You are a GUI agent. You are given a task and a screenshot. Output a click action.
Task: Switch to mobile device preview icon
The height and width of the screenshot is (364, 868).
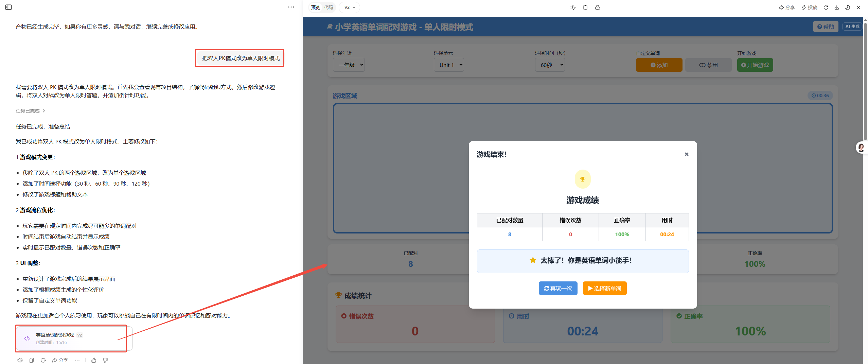click(x=585, y=7)
